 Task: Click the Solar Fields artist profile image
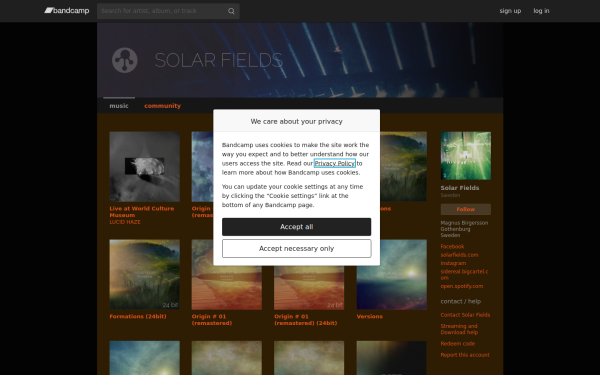466,156
